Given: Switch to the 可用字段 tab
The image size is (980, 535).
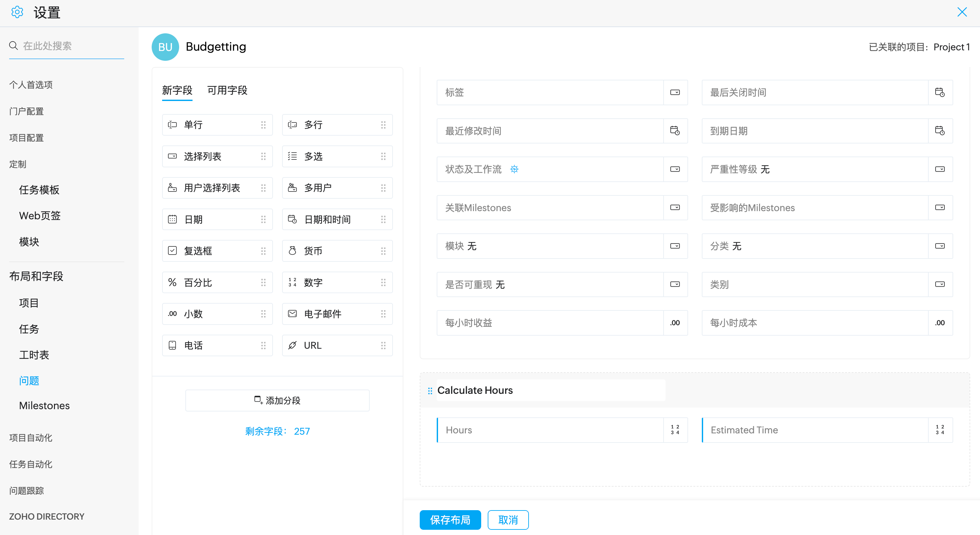Looking at the screenshot, I should [227, 91].
